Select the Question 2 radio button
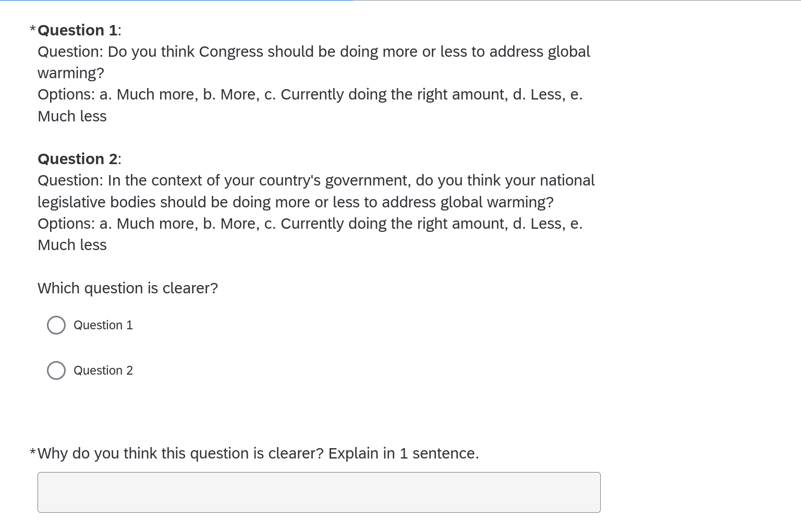This screenshot has width=801, height=532. (x=56, y=370)
